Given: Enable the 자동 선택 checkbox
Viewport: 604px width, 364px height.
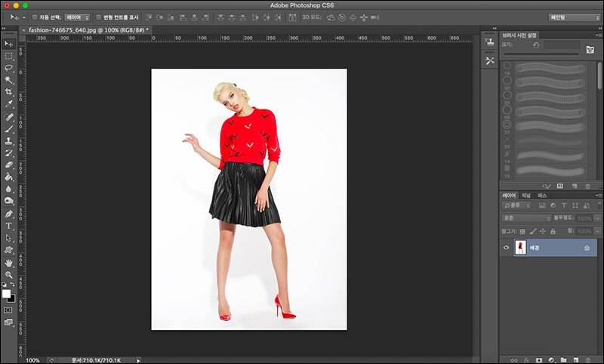Looking at the screenshot, I should (35, 17).
